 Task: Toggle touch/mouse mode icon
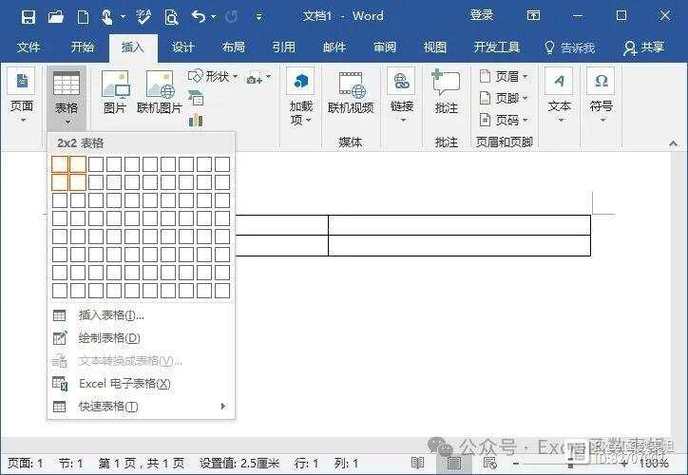[x=106, y=17]
